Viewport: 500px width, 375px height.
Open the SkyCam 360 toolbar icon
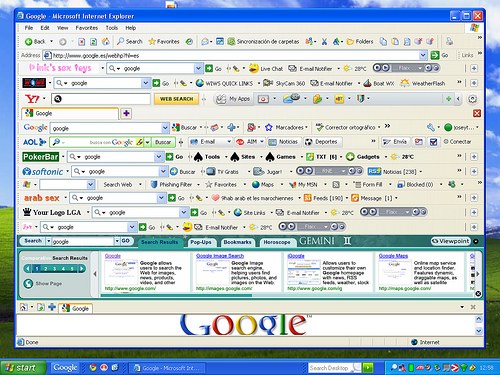[x=268, y=83]
